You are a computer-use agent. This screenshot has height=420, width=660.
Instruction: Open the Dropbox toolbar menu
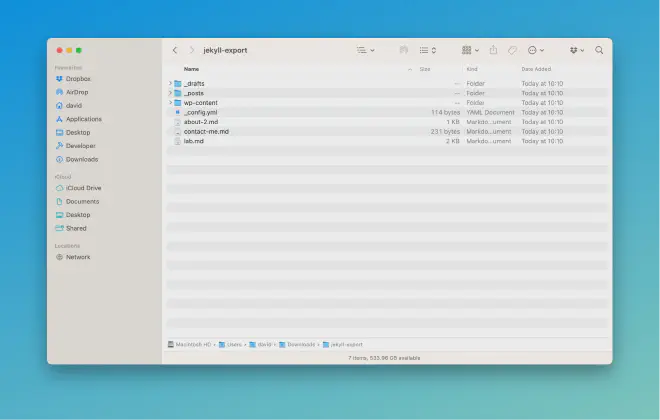coord(577,50)
